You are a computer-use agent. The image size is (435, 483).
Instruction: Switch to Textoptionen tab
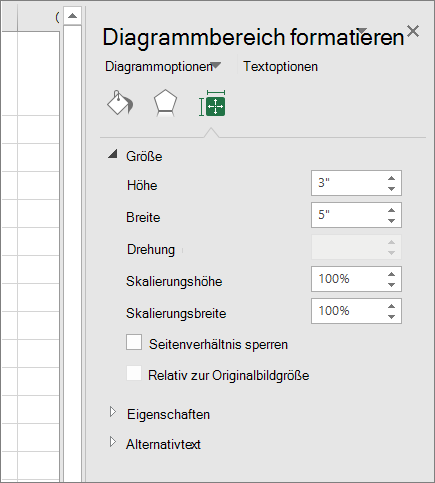point(280,66)
